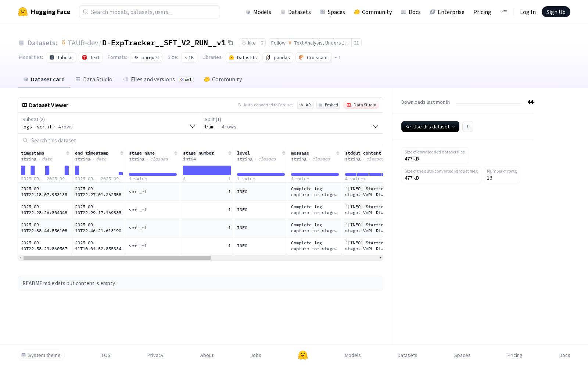Viewport: 588px width, 368px height.
Task: Click the Hugging Face logo icon
Action: 23,12
